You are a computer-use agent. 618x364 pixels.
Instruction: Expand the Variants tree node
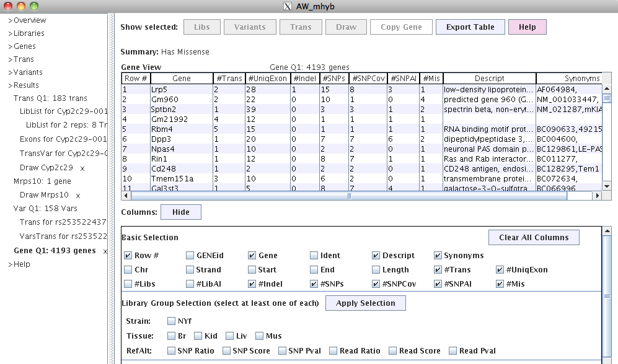28,72
